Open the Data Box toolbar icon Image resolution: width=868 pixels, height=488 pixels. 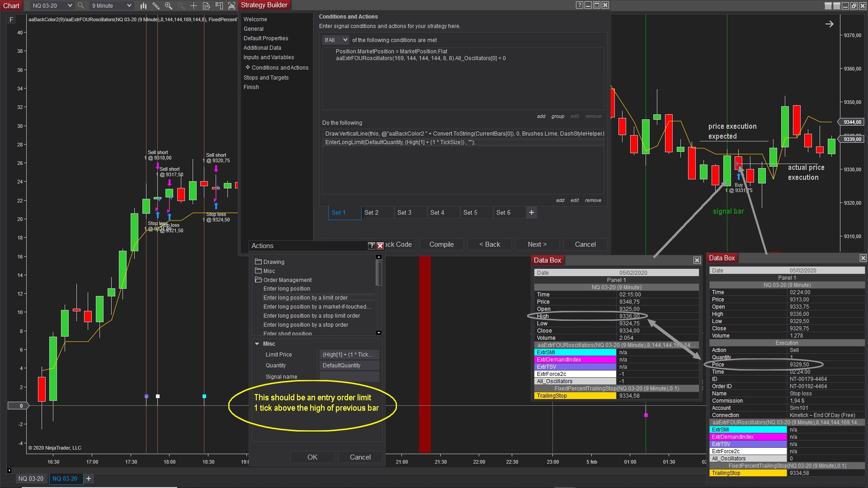(x=206, y=6)
